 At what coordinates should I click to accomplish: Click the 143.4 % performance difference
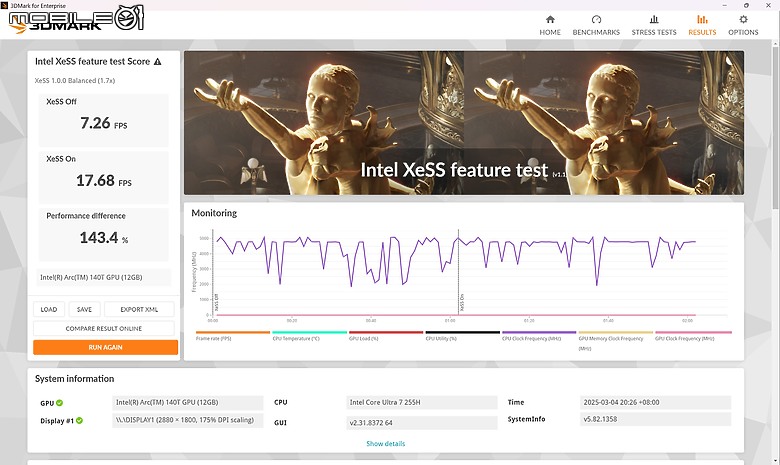coord(103,238)
